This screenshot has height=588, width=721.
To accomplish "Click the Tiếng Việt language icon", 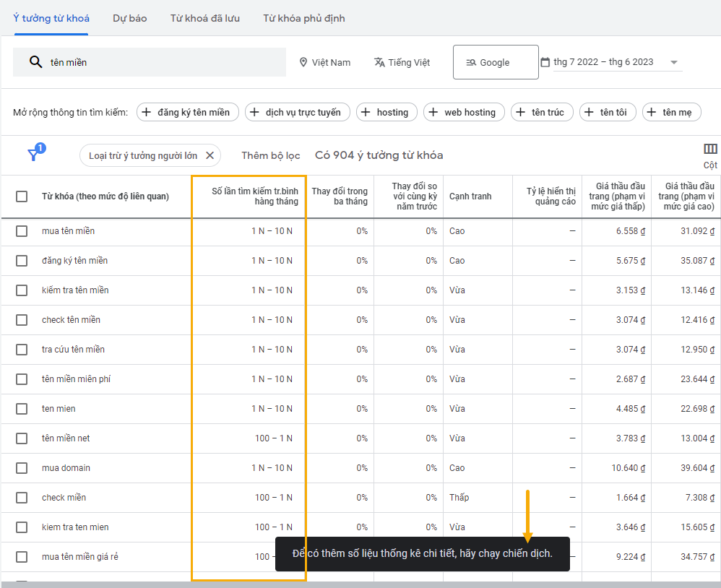I will [x=379, y=62].
